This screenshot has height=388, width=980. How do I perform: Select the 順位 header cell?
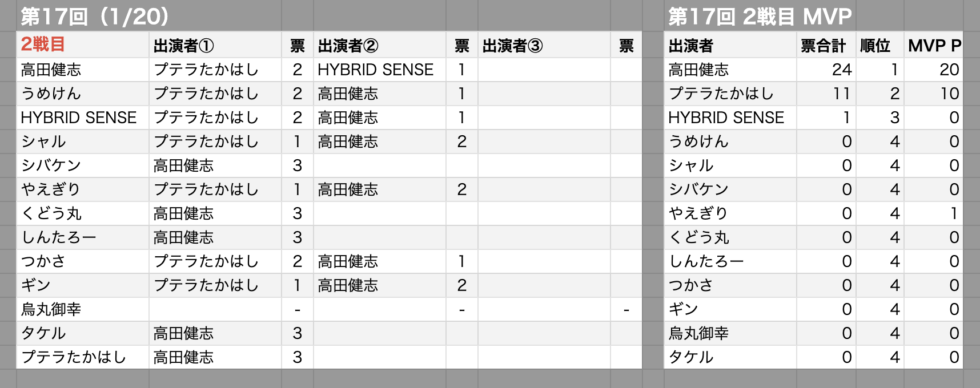point(875,46)
